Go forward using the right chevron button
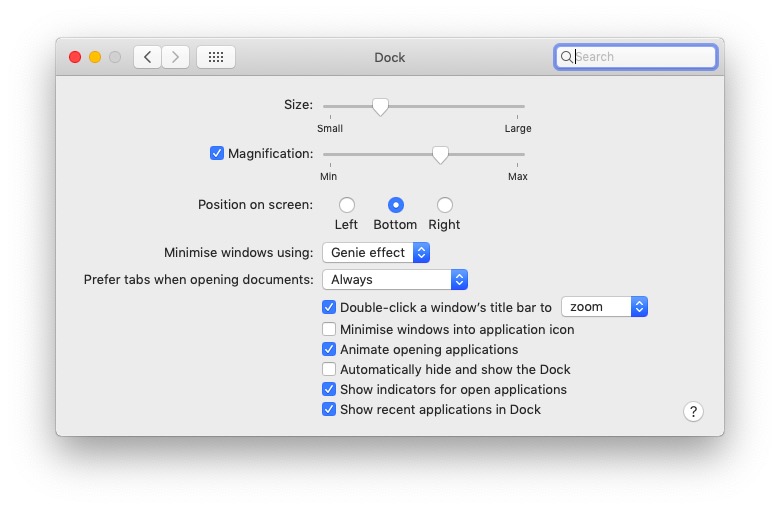Viewport: 780px width, 510px height. tap(175, 57)
